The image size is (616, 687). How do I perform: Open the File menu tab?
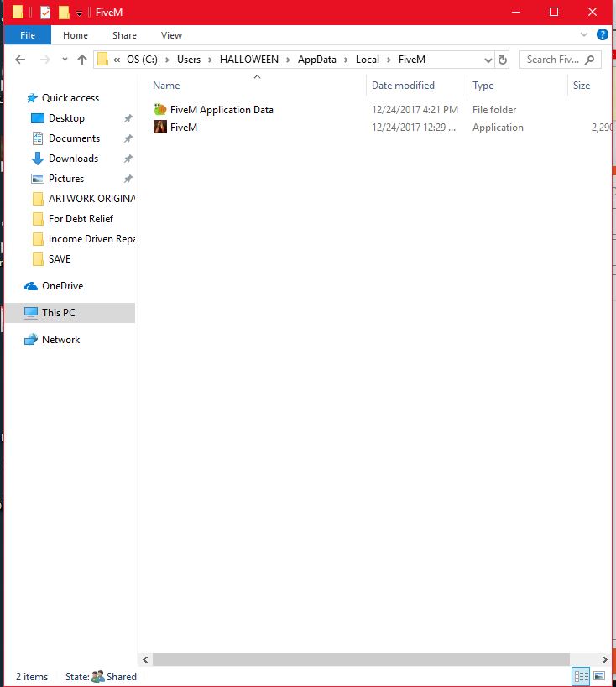(28, 35)
